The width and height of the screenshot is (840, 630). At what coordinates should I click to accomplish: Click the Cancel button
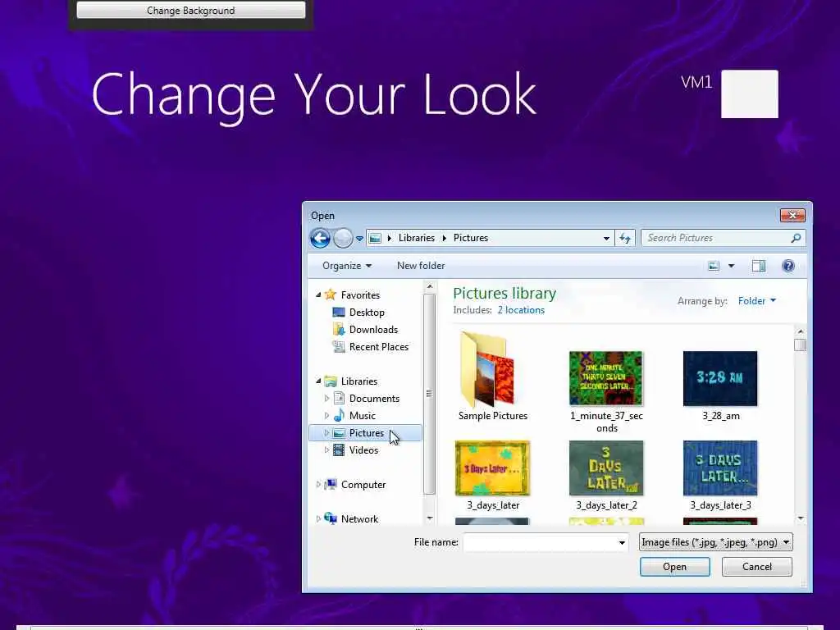(756, 567)
